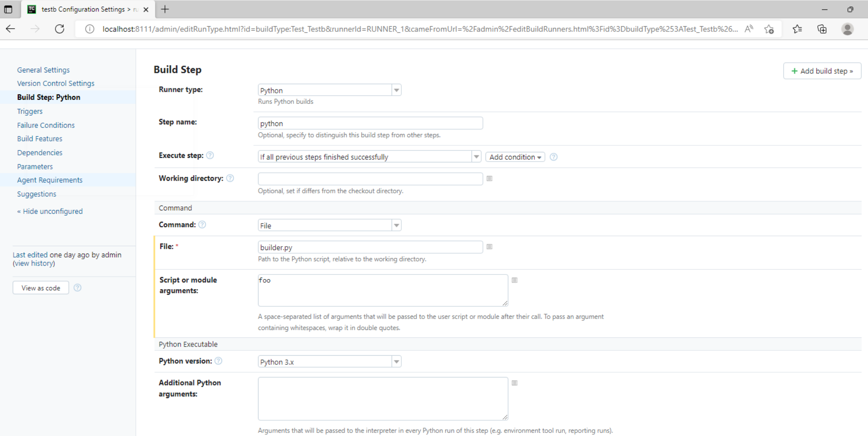The height and width of the screenshot is (436, 868).
Task: Click Hide unconfigured link
Action: pos(50,211)
